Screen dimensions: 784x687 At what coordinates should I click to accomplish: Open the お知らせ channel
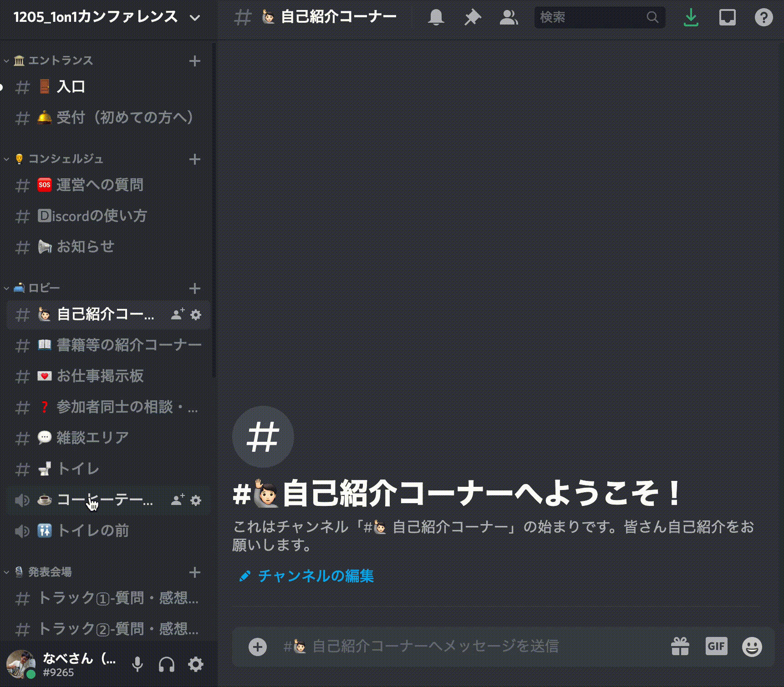point(85,247)
